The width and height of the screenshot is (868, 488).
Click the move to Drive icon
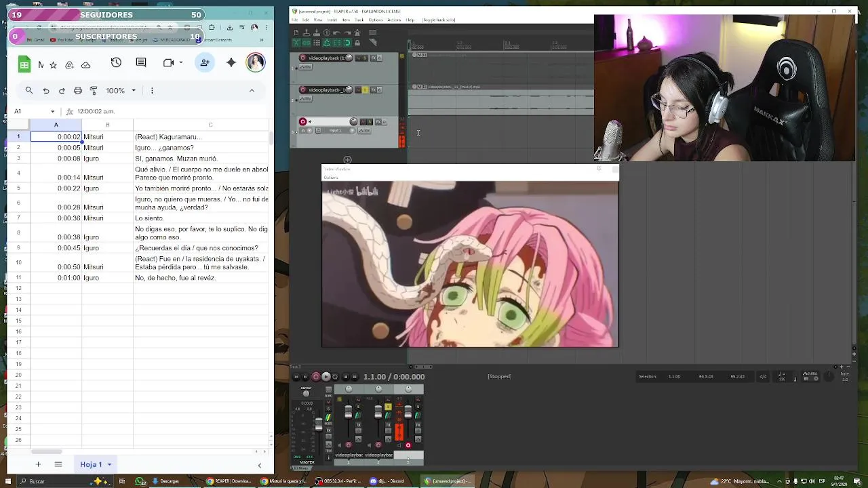[x=69, y=65]
